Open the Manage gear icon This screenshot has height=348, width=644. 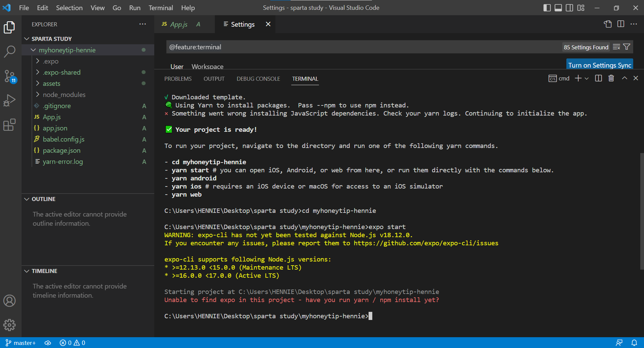9,325
